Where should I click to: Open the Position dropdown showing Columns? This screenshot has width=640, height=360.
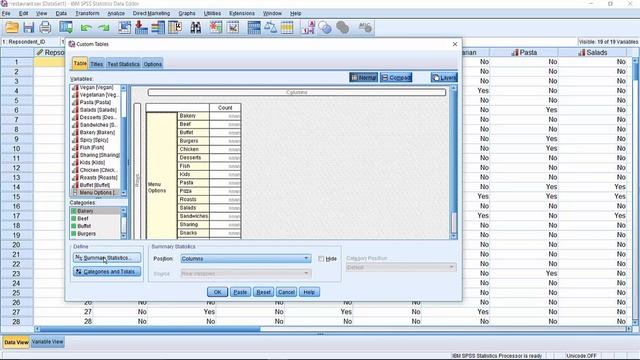[x=245, y=259]
